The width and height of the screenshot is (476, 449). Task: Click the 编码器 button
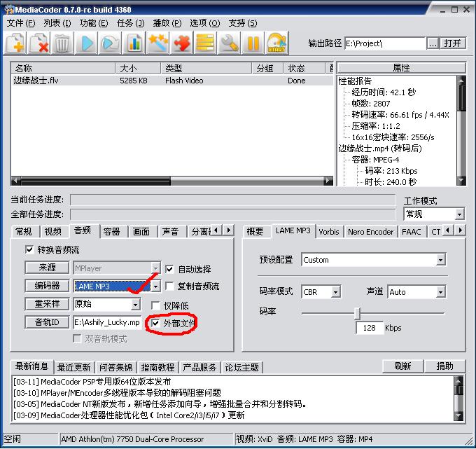coord(47,286)
